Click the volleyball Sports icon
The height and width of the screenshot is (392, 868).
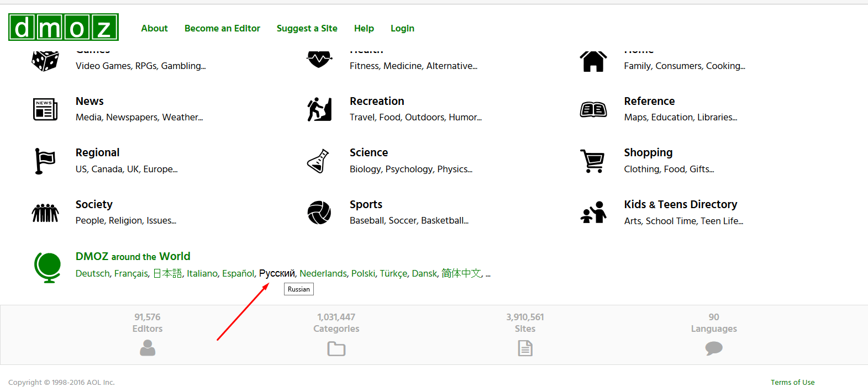click(319, 213)
